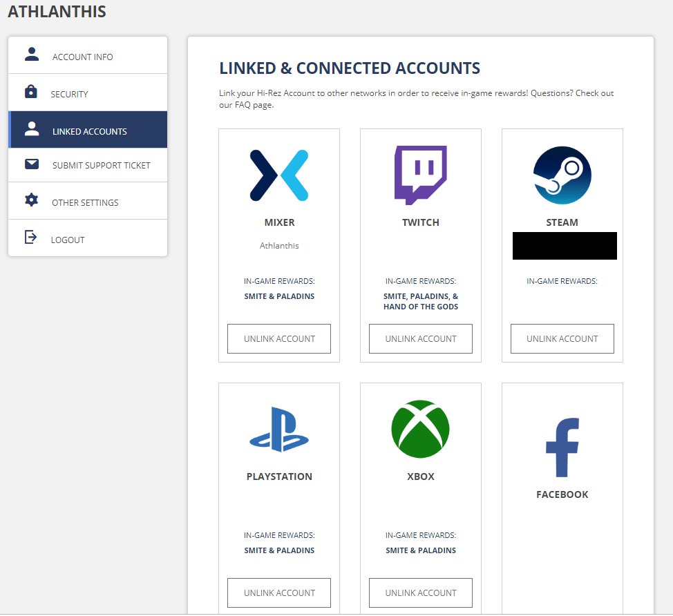
Task: Unlink the PlayStation account
Action: pyautogui.click(x=279, y=593)
